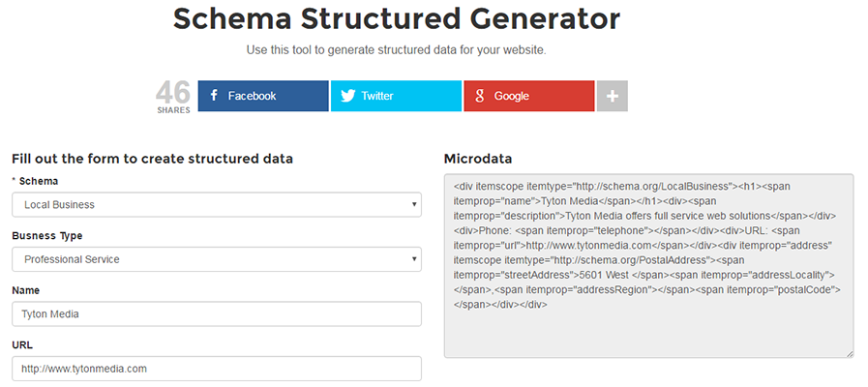868x387 pixels.
Task: Share the page via the Google button label
Action: click(x=511, y=96)
